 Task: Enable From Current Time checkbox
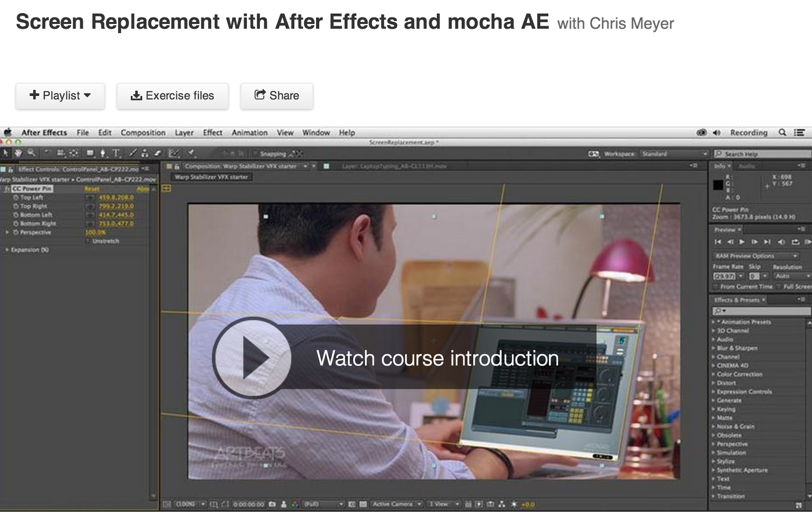pyautogui.click(x=716, y=287)
